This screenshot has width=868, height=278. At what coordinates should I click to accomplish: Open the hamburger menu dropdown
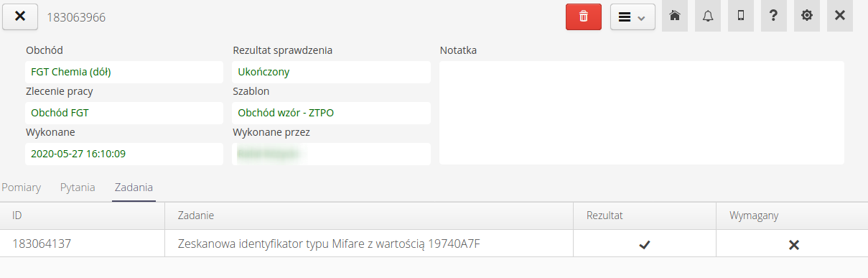coord(633,17)
